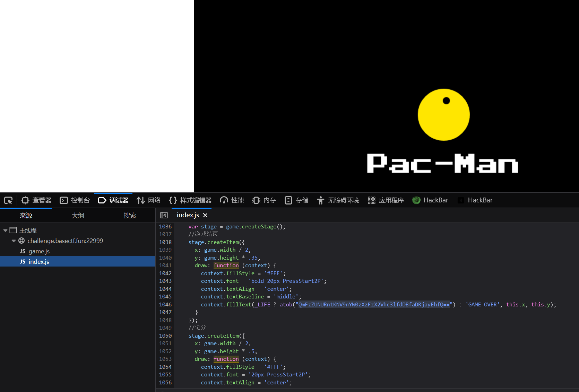Activate the element picker tool icon

[x=8, y=200]
